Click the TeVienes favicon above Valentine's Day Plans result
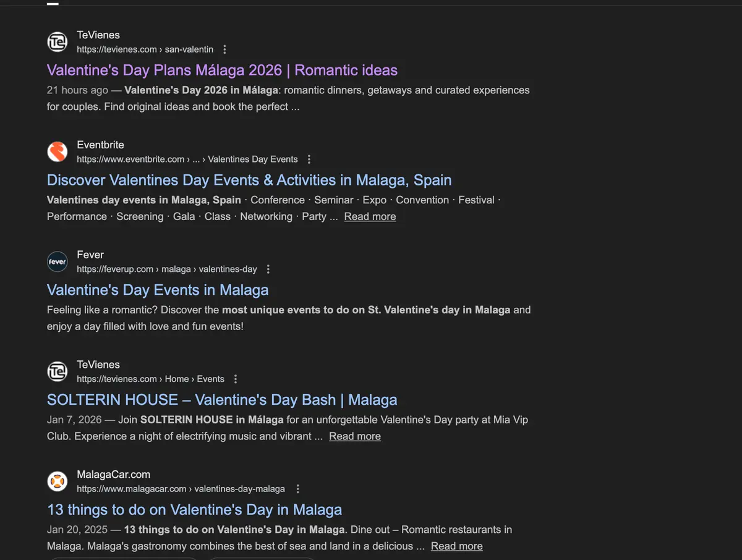742x560 pixels. (58, 42)
